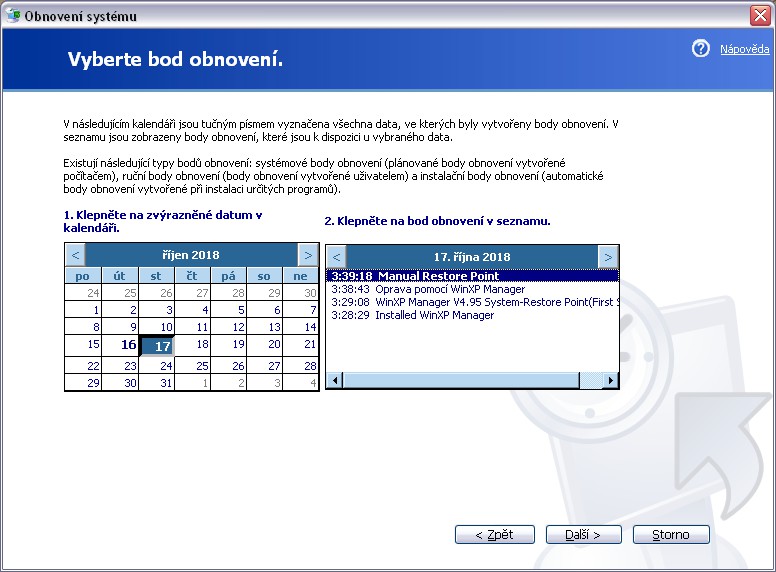776x572 pixels.
Task: Click the help question mark icon
Action: pos(700,48)
